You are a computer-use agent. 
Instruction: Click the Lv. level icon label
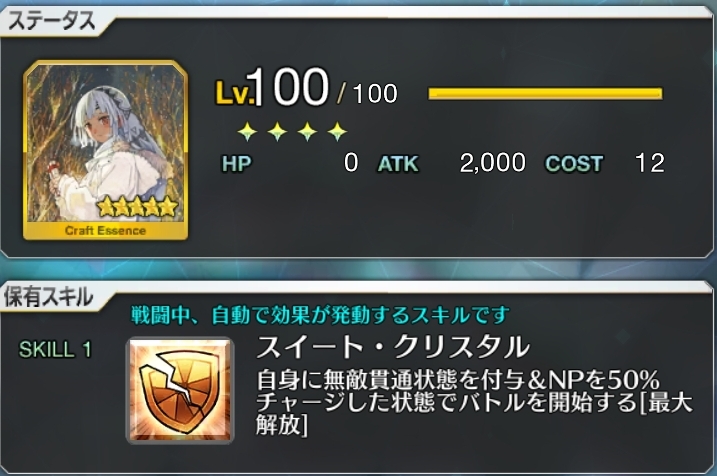pos(234,93)
